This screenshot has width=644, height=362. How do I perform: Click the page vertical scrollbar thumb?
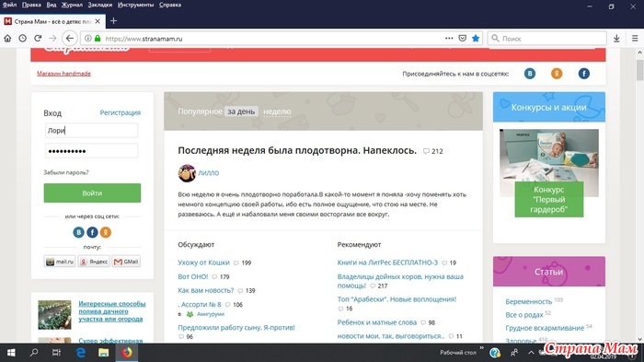[x=640, y=70]
